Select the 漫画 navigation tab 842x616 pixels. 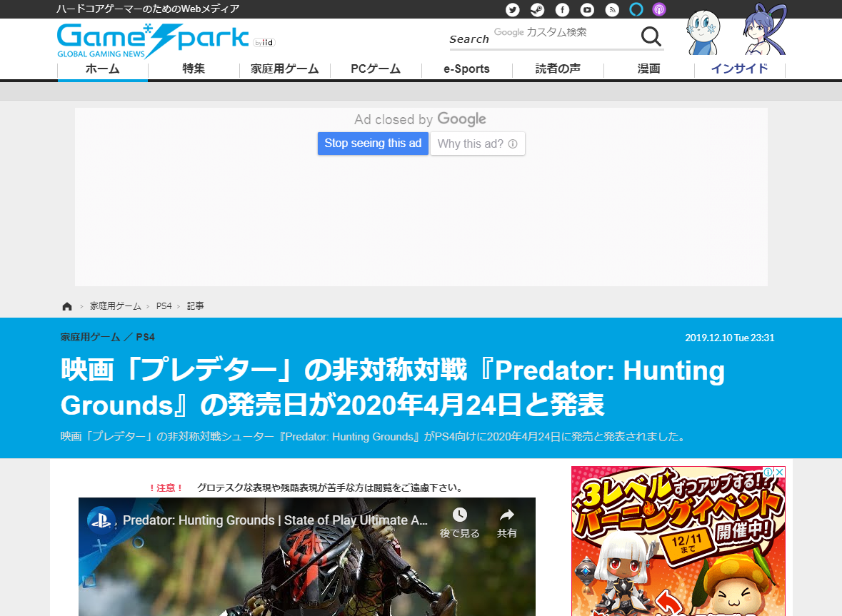click(x=648, y=69)
